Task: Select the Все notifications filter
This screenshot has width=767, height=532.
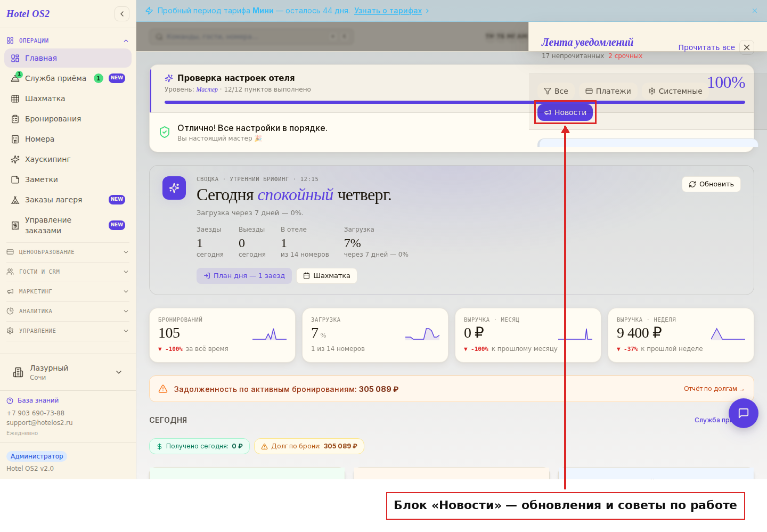Action: (556, 91)
